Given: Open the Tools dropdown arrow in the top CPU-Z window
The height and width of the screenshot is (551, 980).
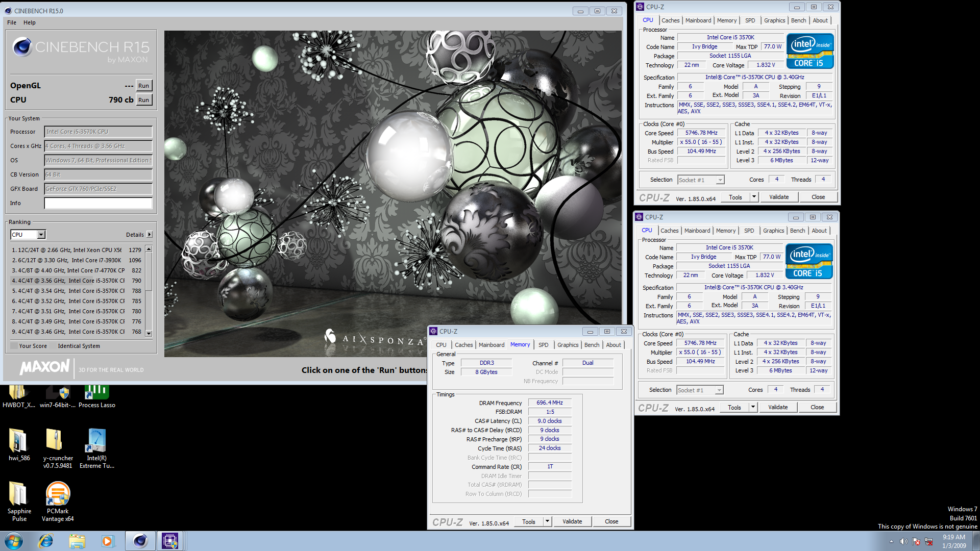Looking at the screenshot, I should pyautogui.click(x=754, y=197).
